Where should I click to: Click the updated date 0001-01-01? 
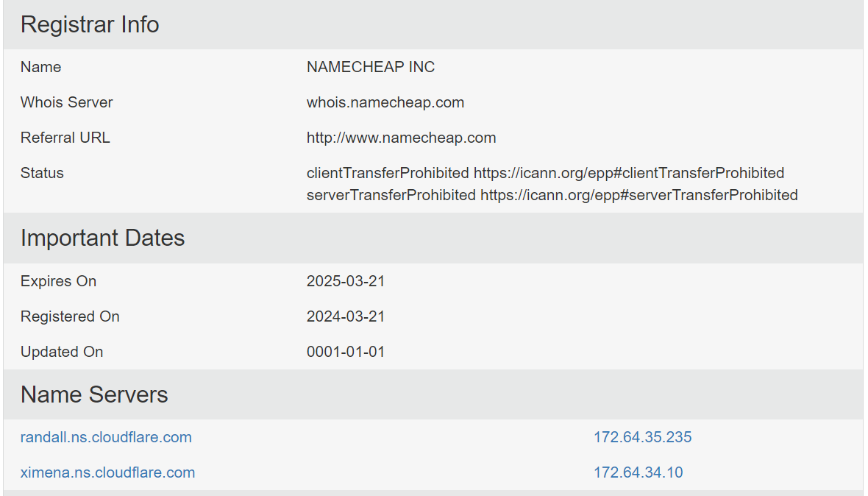(x=345, y=352)
